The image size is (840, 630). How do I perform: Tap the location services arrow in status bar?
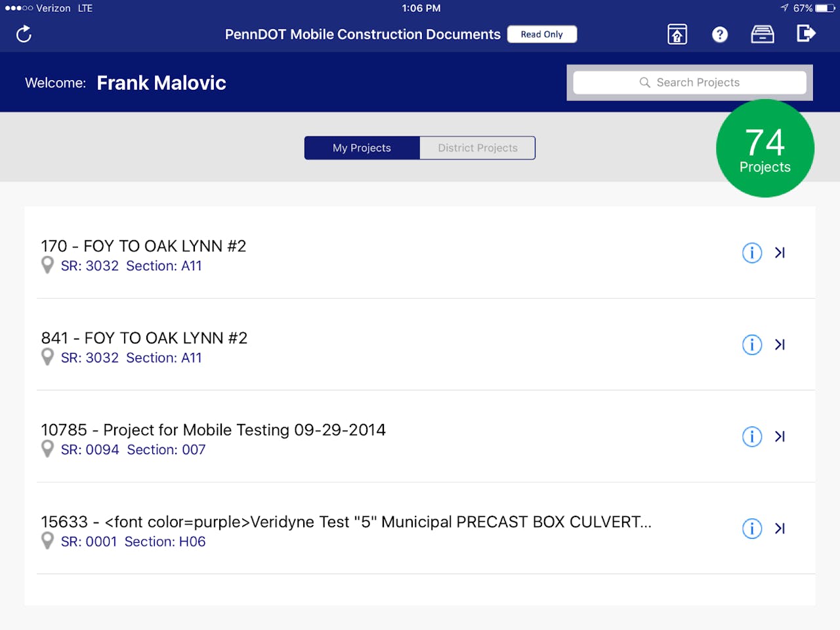click(784, 8)
